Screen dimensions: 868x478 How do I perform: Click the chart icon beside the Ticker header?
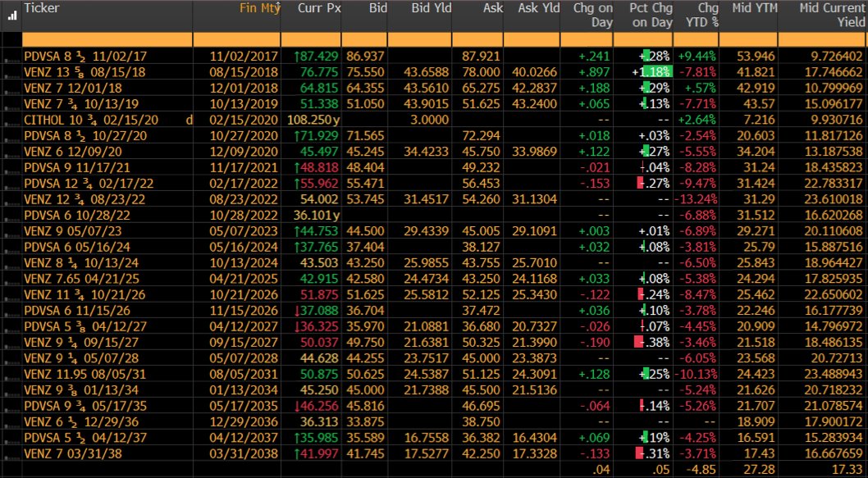pyautogui.click(x=11, y=15)
